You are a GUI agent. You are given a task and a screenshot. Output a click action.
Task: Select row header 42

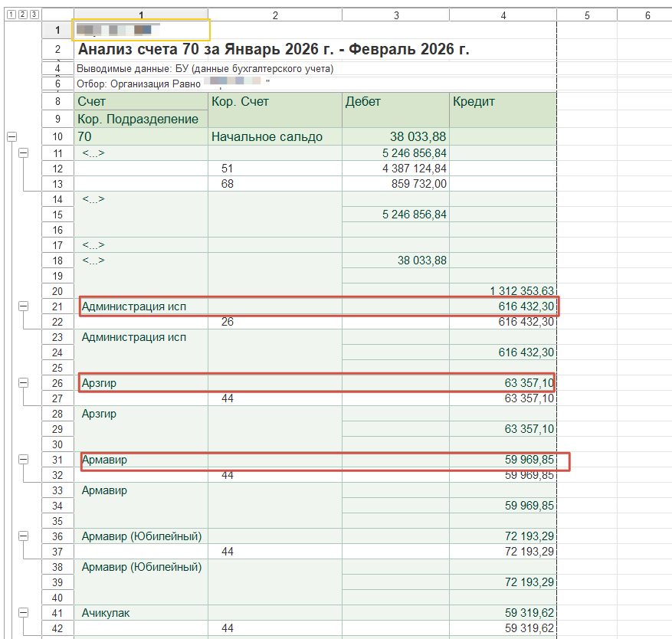point(58,628)
